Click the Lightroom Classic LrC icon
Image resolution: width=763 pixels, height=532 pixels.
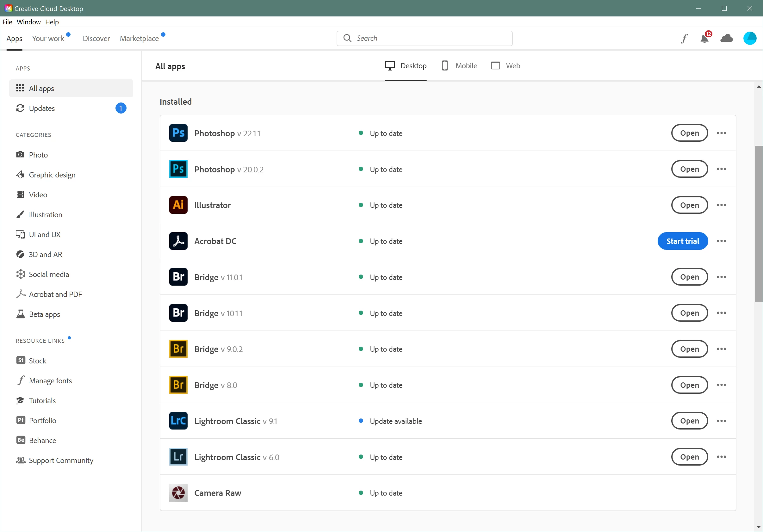(178, 421)
